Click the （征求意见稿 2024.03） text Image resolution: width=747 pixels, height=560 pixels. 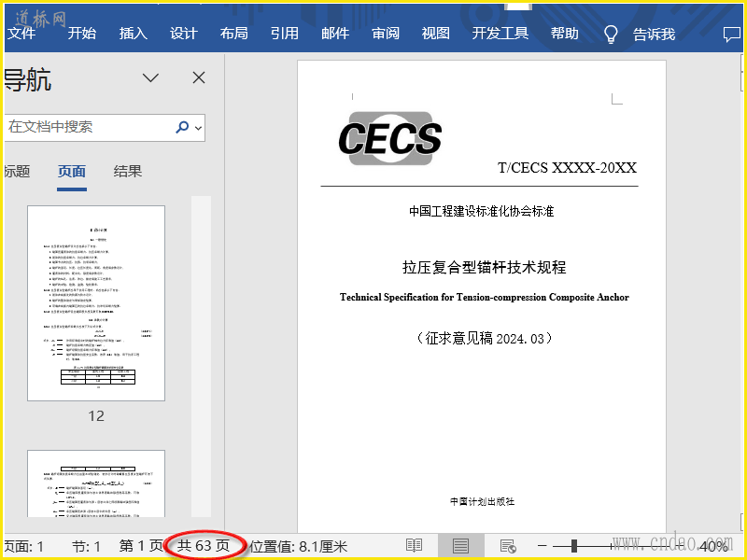[484, 339]
